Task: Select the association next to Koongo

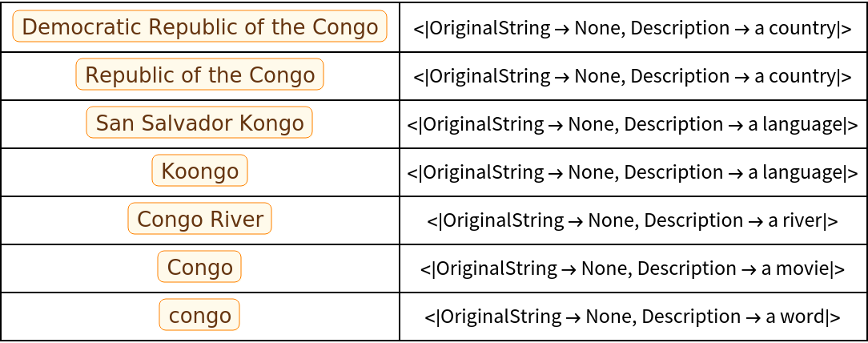Action: pos(633,173)
